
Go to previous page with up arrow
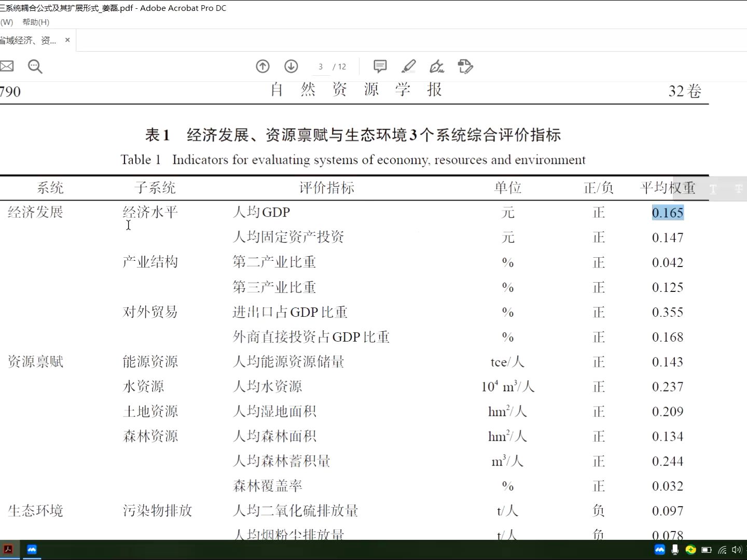point(262,66)
